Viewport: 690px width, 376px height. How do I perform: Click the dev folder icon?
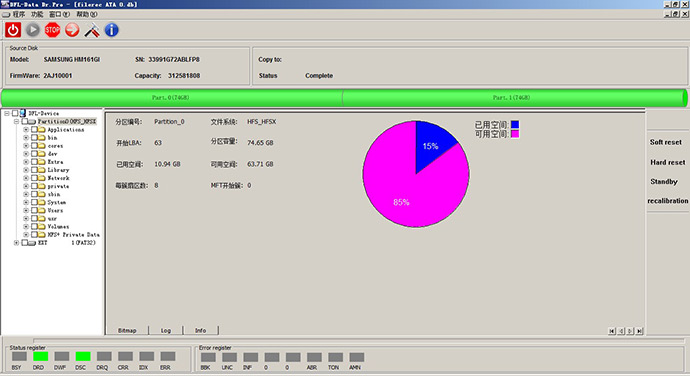42,154
